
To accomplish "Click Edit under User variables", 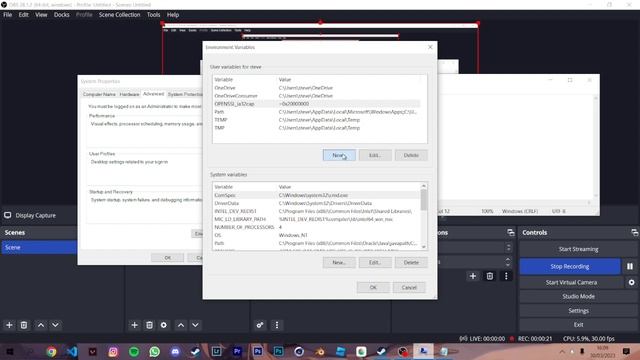I will pyautogui.click(x=375, y=155).
